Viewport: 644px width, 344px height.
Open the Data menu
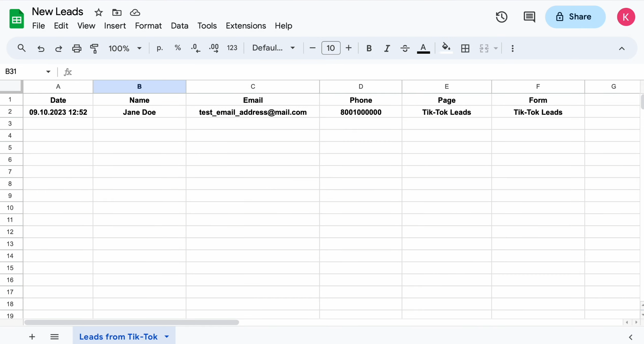[179, 26]
